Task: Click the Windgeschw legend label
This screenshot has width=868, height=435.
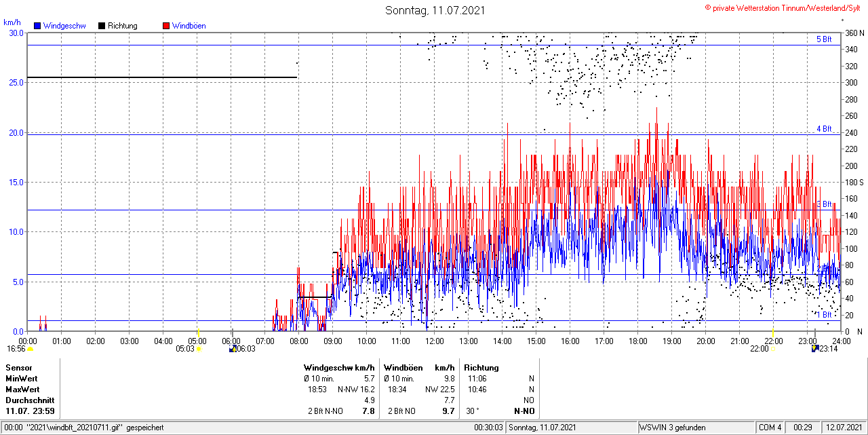Action: coord(64,26)
